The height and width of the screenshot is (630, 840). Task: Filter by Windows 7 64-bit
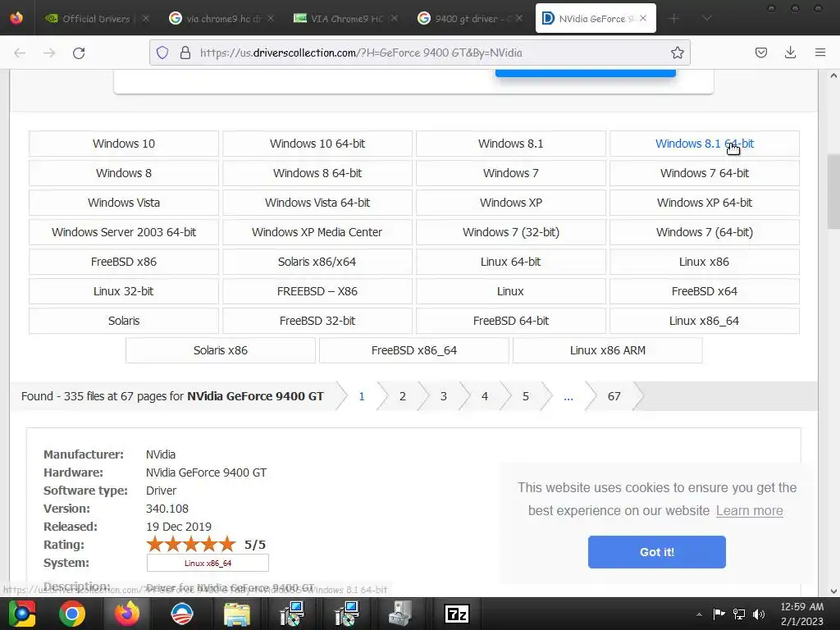[x=705, y=173]
